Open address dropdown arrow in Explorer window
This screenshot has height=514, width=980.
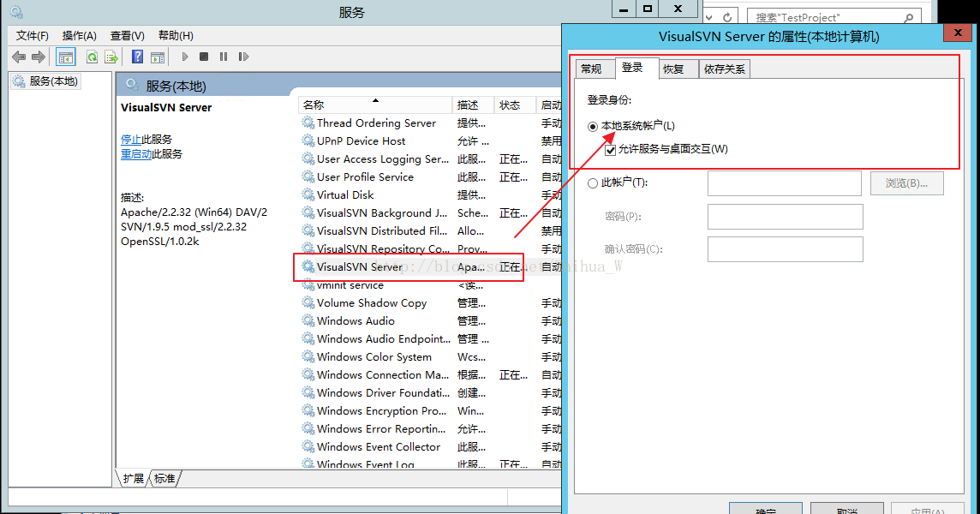pyautogui.click(x=708, y=17)
